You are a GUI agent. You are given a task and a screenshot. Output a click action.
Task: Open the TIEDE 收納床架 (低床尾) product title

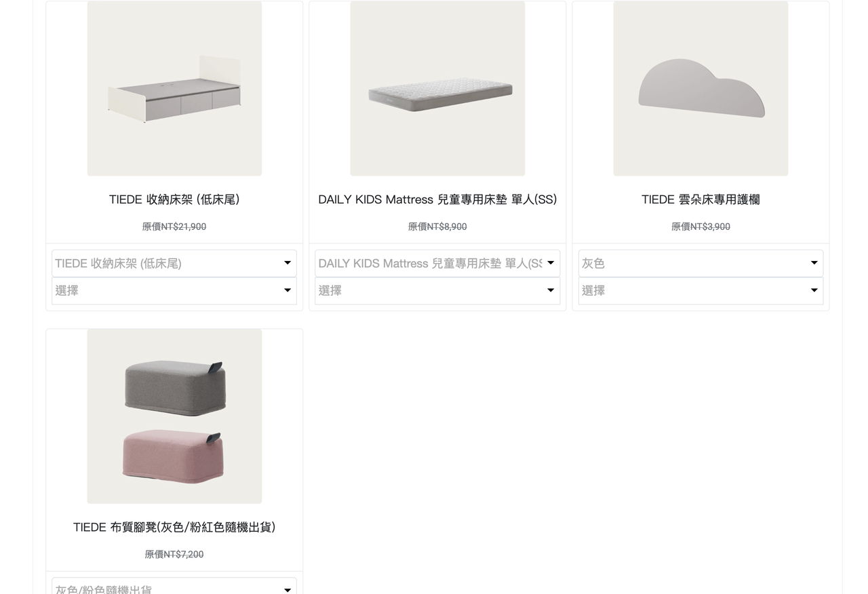tap(174, 199)
